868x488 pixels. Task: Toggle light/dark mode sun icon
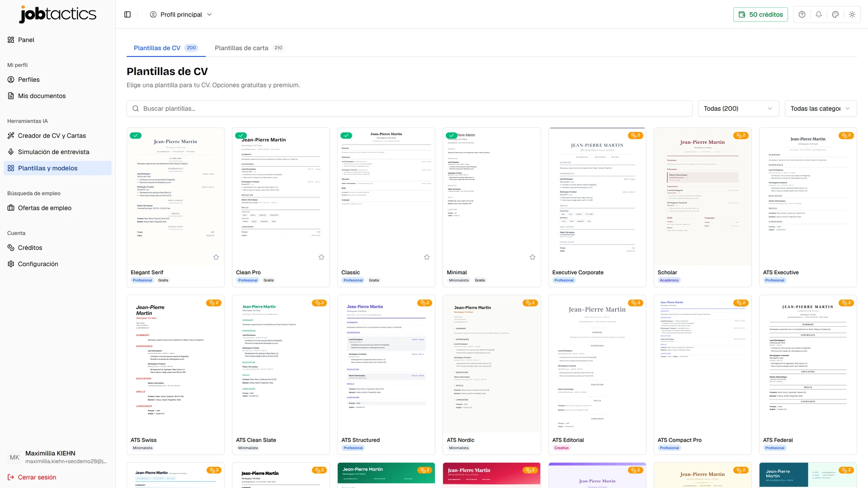point(852,14)
